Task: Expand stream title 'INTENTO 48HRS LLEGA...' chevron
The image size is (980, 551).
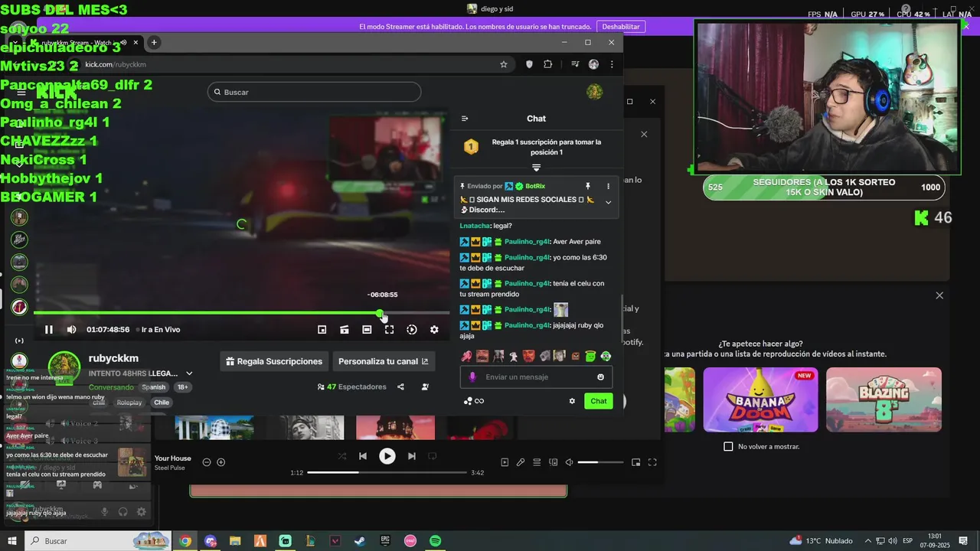Action: 189,373
